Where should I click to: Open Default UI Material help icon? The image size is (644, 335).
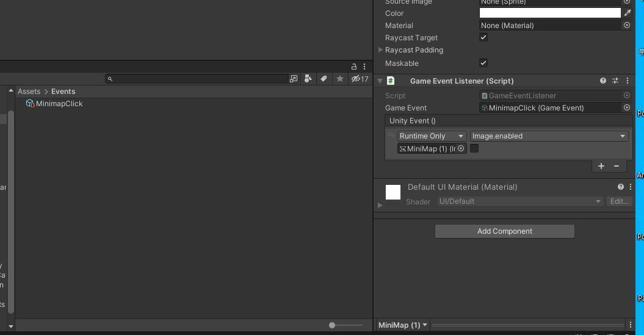621,187
